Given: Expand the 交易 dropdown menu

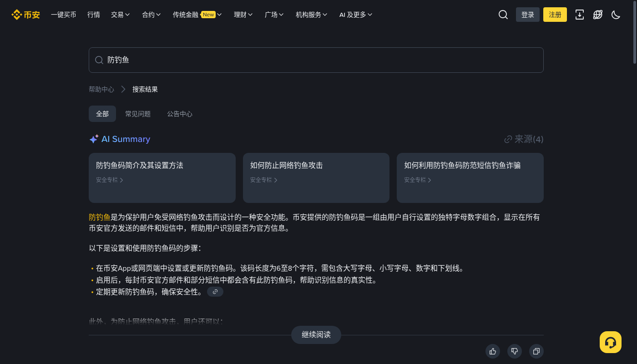Looking at the screenshot, I should coord(121,15).
